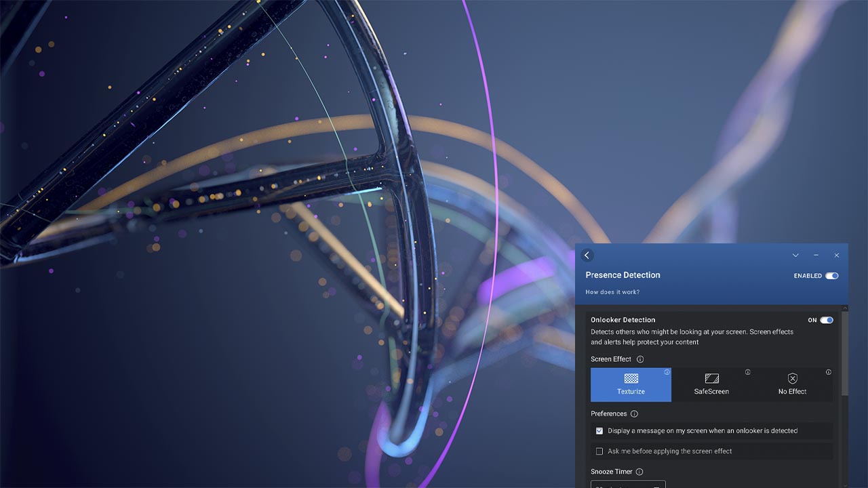
Task: Click the back arrow in Presence Detection
Action: [x=587, y=256]
